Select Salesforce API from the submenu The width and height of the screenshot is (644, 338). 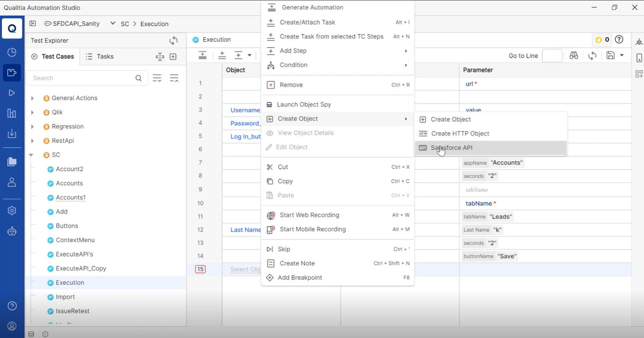click(x=451, y=148)
